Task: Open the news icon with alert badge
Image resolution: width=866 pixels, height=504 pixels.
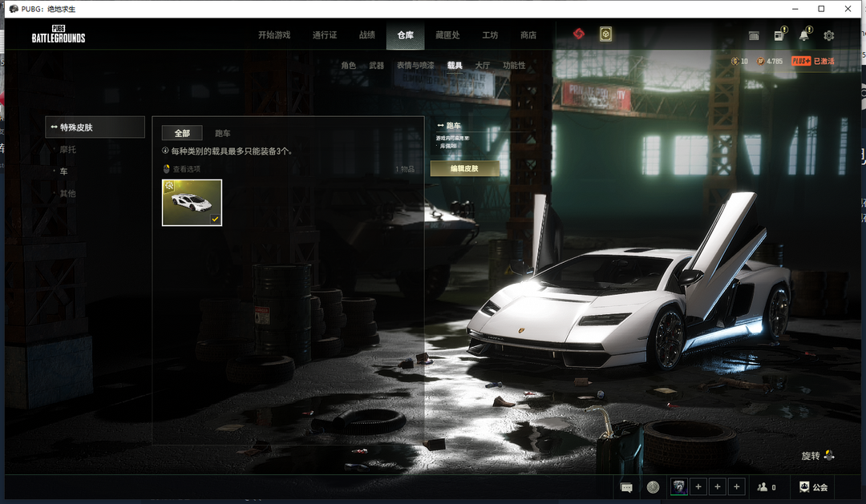Action: [779, 35]
